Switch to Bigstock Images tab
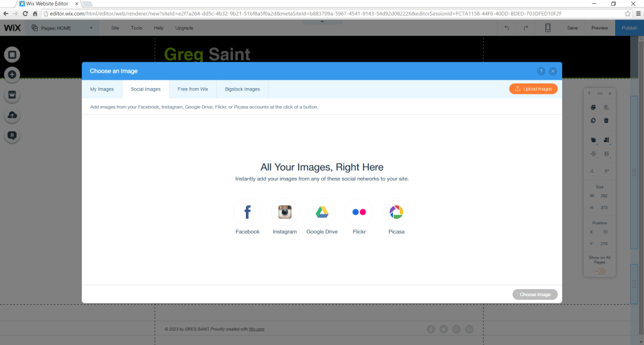 [x=242, y=89]
